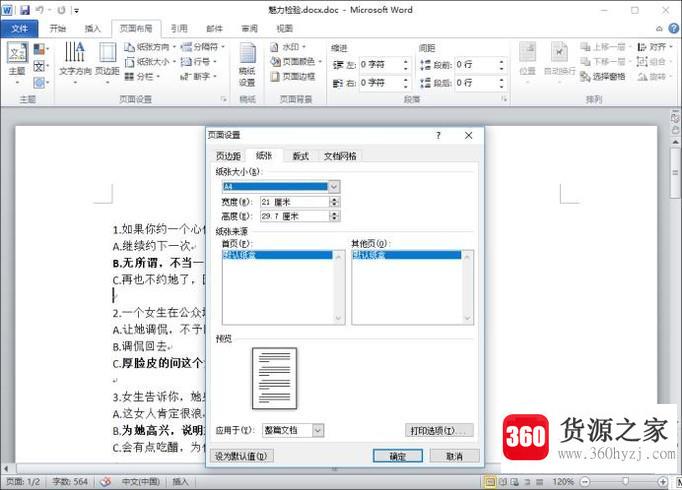The height and width of the screenshot is (490, 682).
Task: Switch to the Mailings (邮件) ribbon tab
Action: tap(214, 29)
